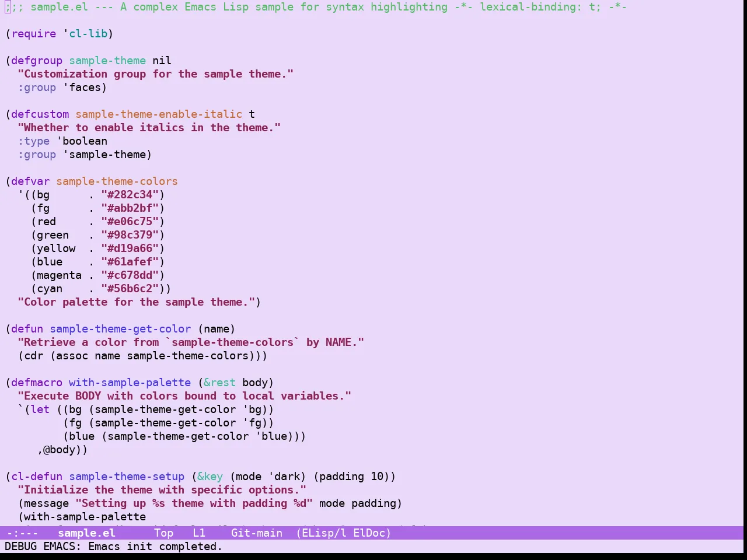This screenshot has width=747, height=560.
Task: Click 'sample-theme-enable-italic' variable name
Action: [159, 114]
